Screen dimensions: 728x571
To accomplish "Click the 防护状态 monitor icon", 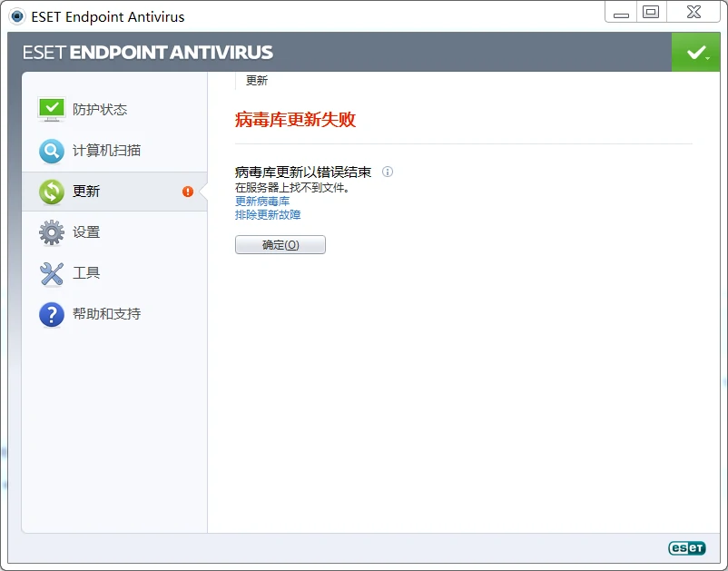I will [52, 109].
